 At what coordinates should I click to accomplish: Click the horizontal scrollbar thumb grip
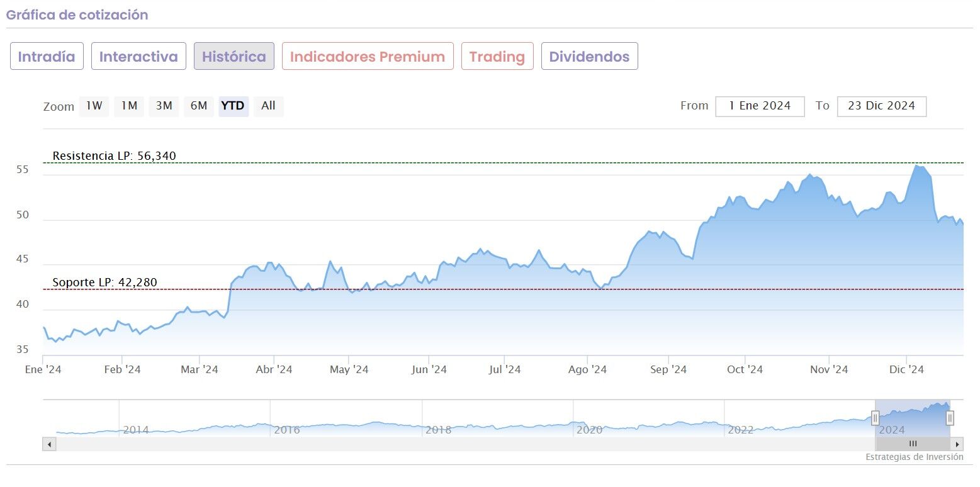point(913,444)
